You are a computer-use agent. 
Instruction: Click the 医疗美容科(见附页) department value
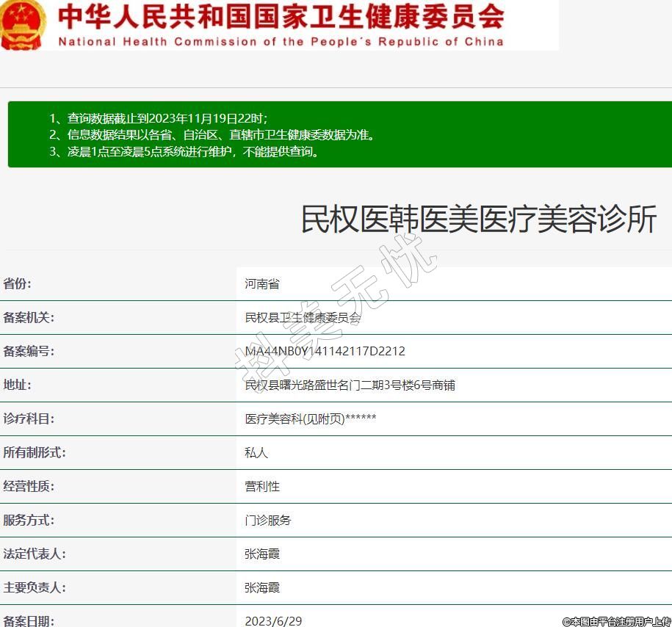click(311, 418)
